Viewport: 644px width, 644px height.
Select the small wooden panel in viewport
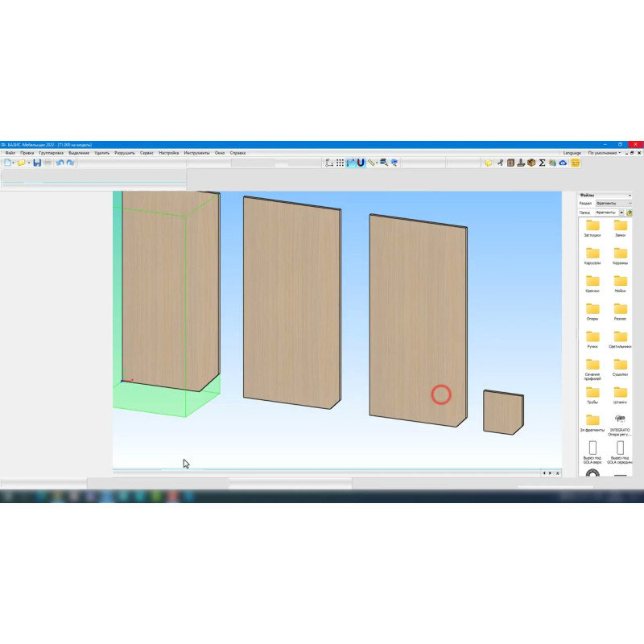[x=502, y=412]
